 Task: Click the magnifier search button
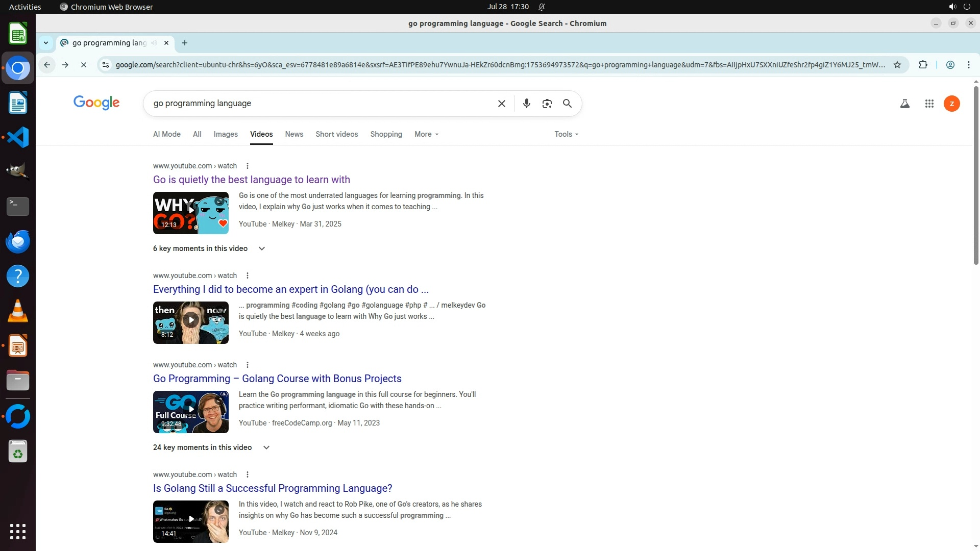[x=567, y=104]
